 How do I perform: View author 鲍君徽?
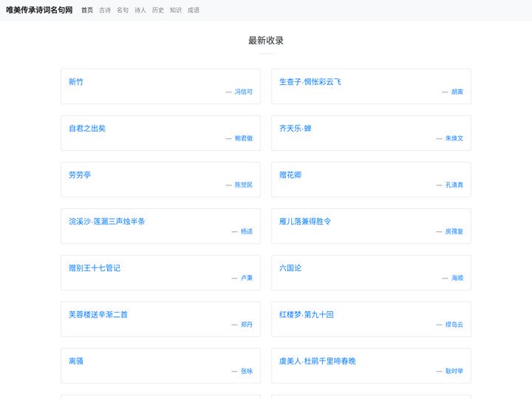244,138
